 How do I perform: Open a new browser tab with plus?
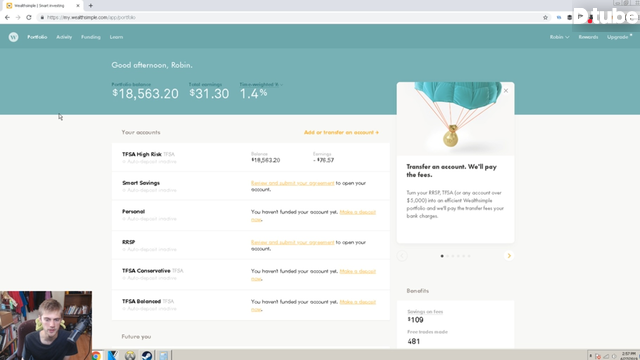[91, 6]
